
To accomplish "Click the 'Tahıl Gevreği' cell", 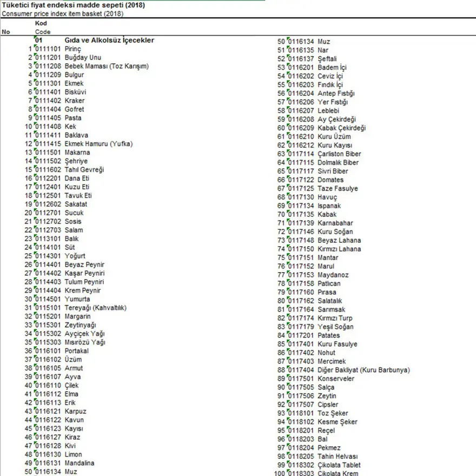I will 84,170.
